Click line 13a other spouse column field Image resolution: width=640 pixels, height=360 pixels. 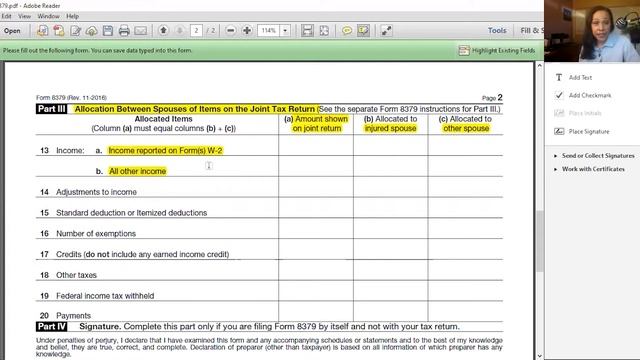[x=466, y=146]
